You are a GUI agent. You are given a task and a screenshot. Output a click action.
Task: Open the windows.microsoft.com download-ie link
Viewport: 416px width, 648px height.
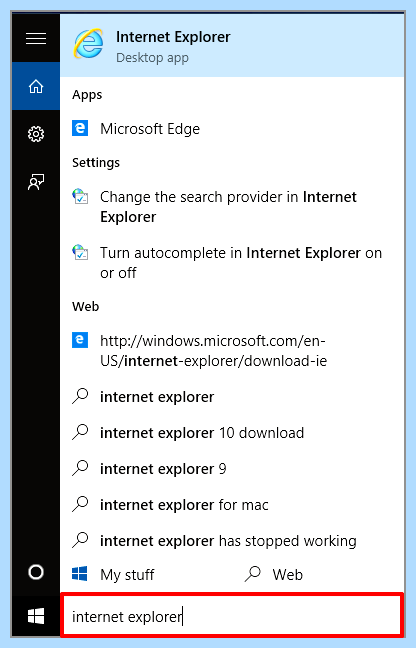pyautogui.click(x=232, y=350)
